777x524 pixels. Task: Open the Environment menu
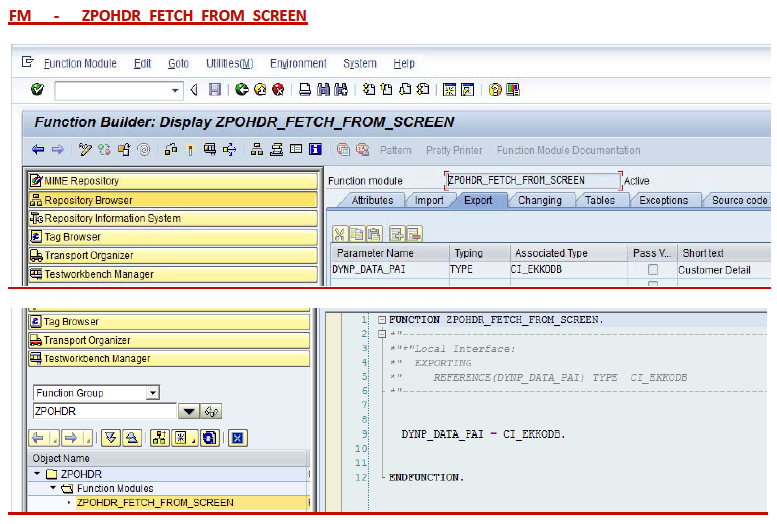click(x=298, y=63)
